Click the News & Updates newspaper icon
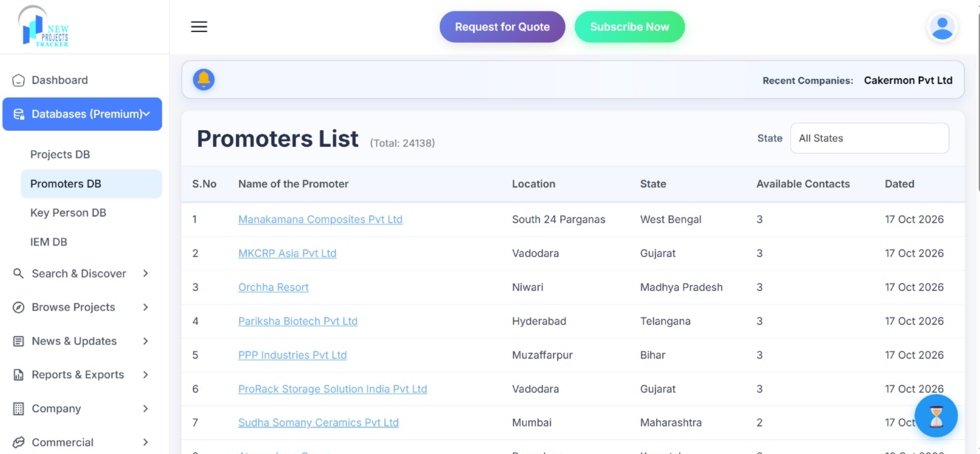 [19, 341]
